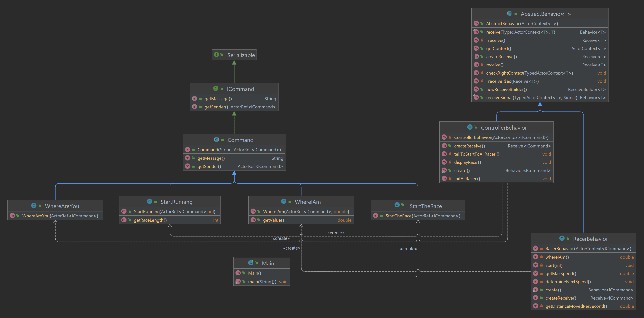The image size is (644, 318).
Task: Click the method icon beside getRaceLength()
Action: (x=124, y=220)
